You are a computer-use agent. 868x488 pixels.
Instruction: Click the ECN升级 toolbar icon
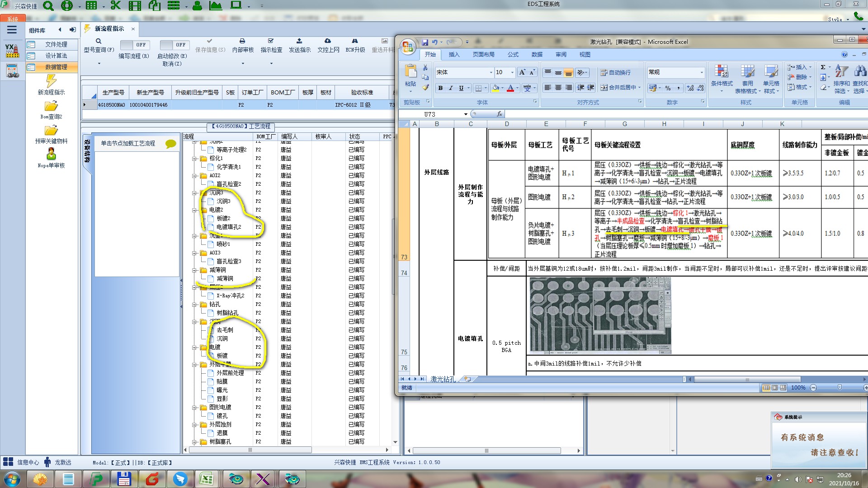[355, 41]
